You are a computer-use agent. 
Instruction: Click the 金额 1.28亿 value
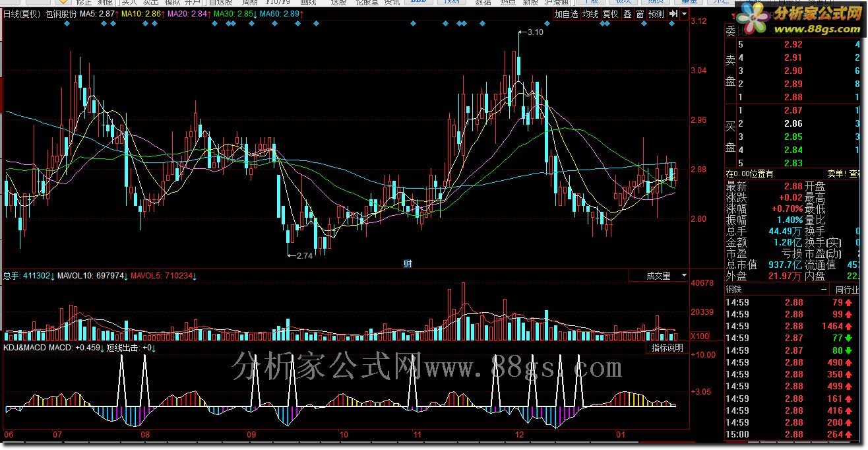tap(788, 243)
